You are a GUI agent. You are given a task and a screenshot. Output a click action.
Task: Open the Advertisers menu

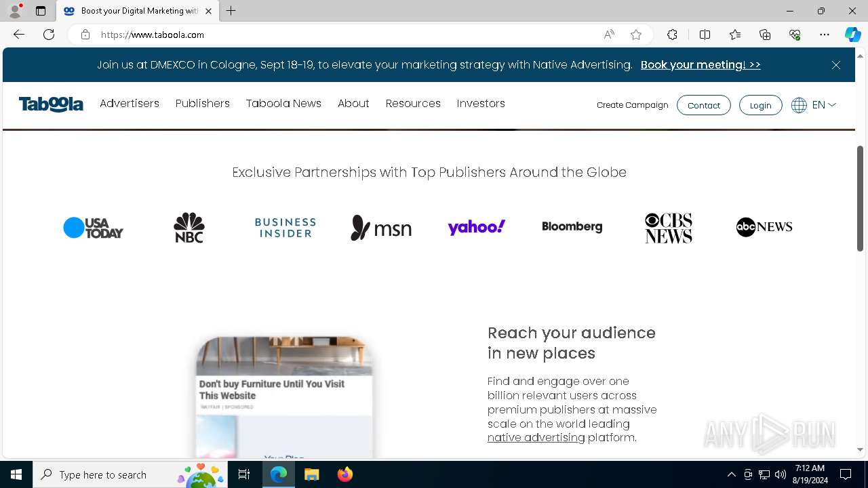point(130,104)
